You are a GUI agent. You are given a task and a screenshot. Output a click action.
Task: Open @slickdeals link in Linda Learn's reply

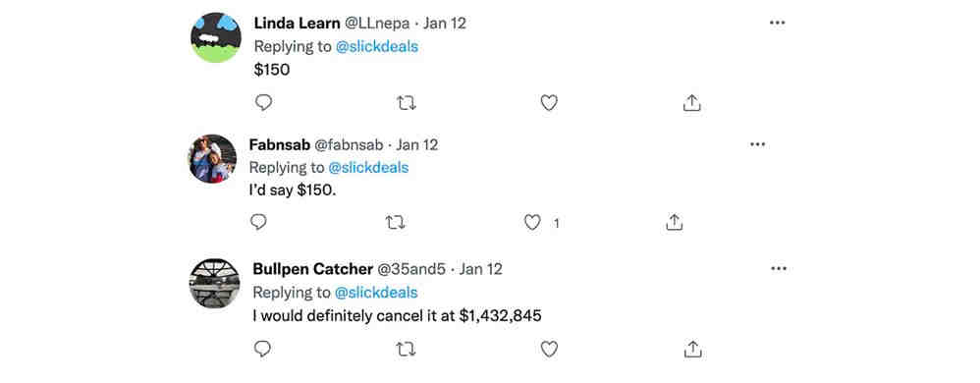coord(377,47)
